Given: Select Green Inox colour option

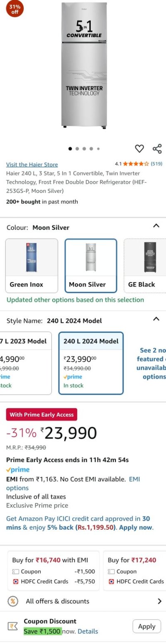Looking at the screenshot, I should coord(32,265).
